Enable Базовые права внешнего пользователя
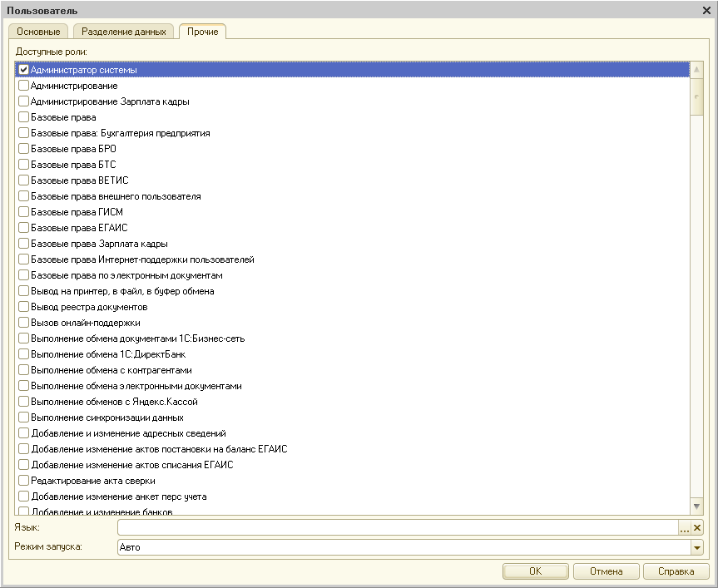Viewport: 718px width, 588px height. tap(23, 195)
